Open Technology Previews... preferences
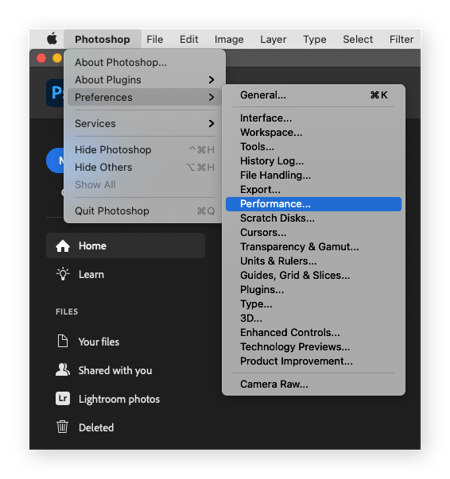This screenshot has width=450, height=479. click(x=313, y=347)
